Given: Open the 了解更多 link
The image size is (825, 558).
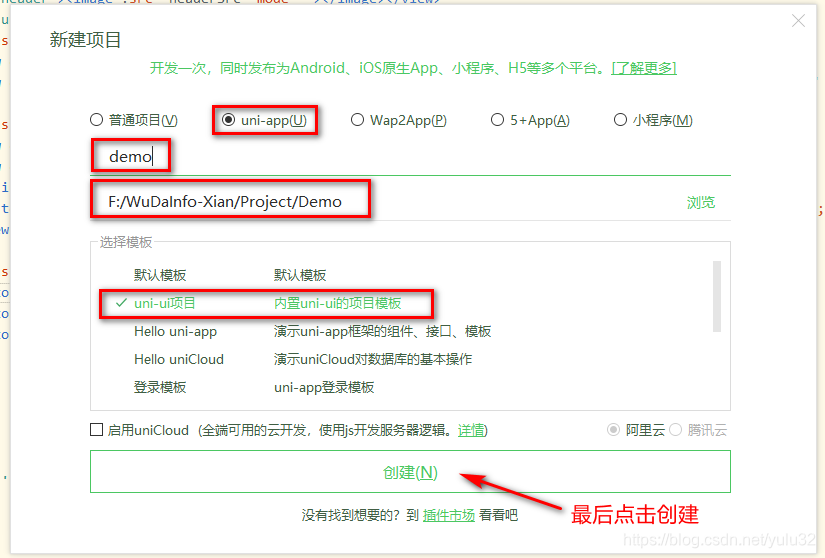Looking at the screenshot, I should (x=644, y=68).
